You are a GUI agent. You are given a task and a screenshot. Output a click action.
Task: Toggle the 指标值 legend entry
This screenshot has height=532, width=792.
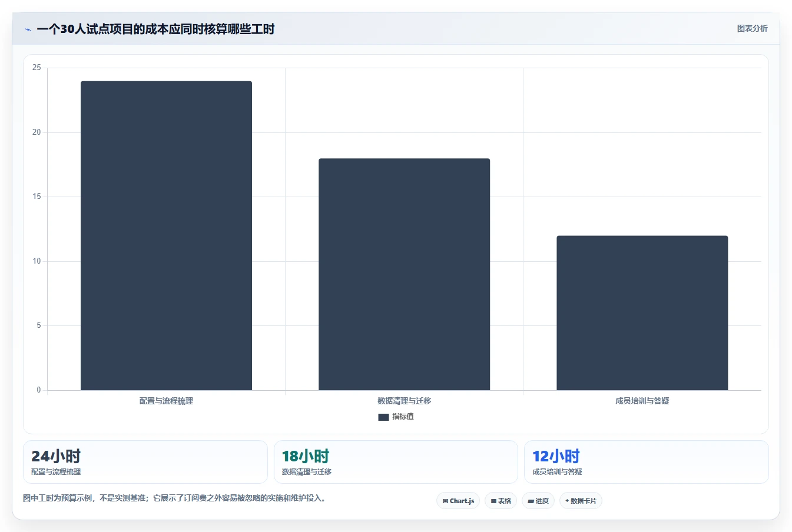[x=396, y=417]
